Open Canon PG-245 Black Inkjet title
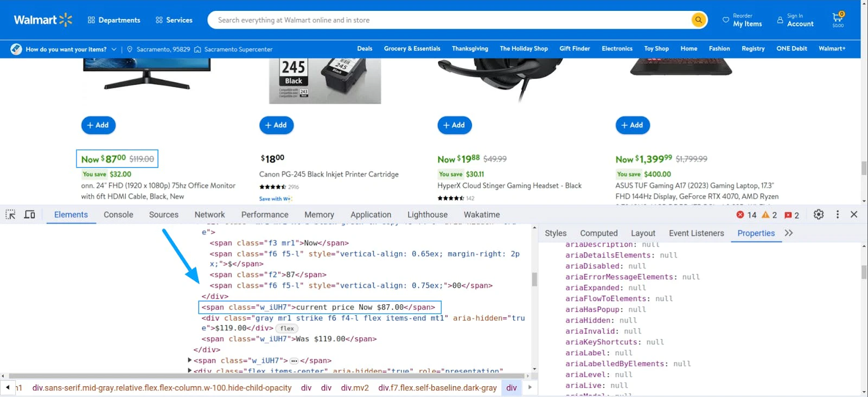 point(329,175)
